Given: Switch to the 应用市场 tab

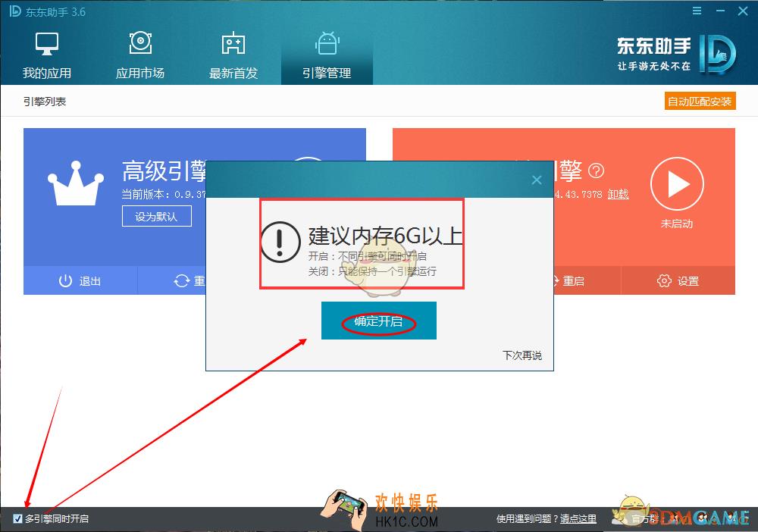Looking at the screenshot, I should point(140,55).
